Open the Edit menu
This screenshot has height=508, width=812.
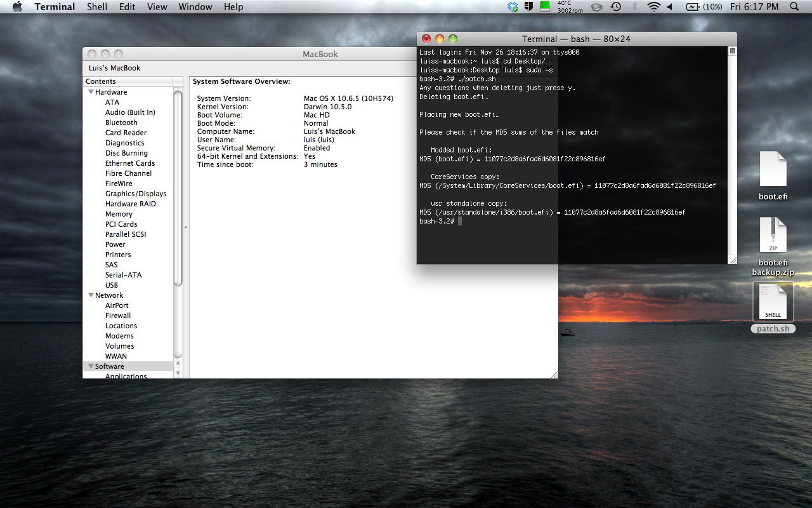click(x=128, y=7)
